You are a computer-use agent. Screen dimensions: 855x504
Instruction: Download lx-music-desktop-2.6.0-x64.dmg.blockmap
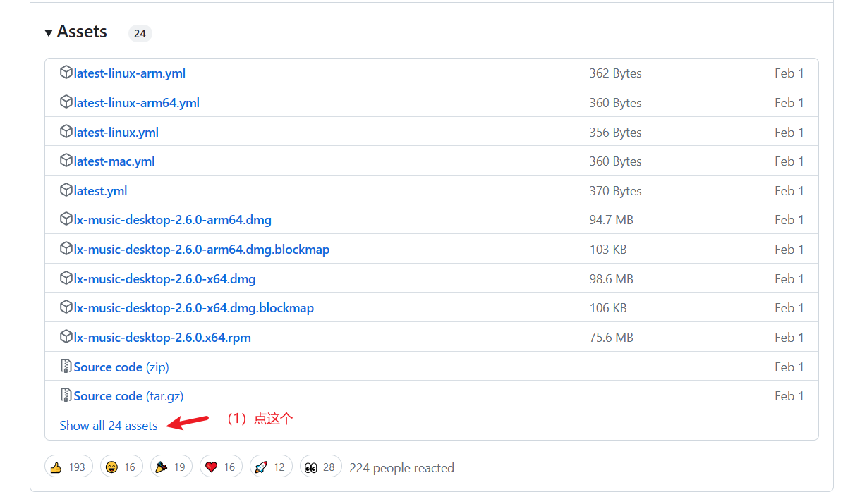click(x=194, y=308)
